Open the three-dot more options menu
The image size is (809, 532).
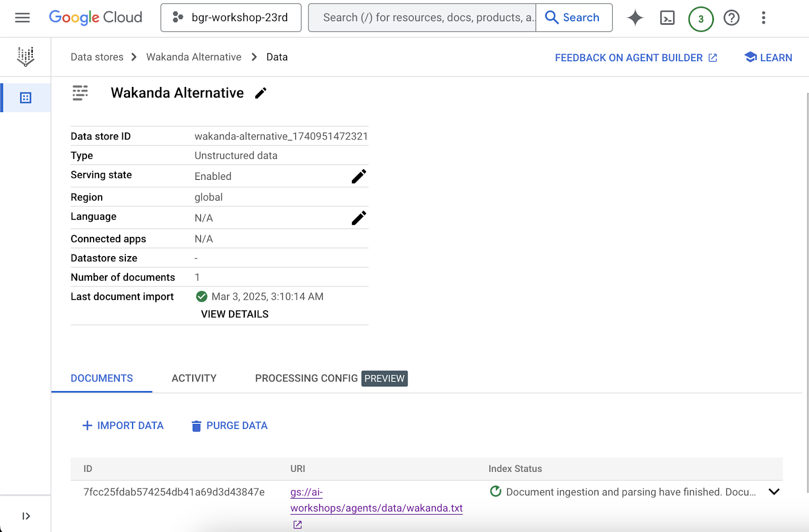point(763,18)
